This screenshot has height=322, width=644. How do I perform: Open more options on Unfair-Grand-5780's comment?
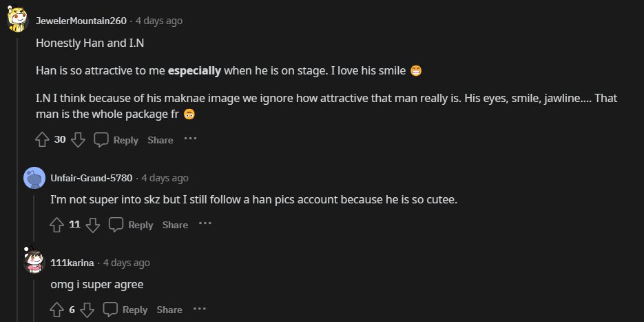point(205,224)
